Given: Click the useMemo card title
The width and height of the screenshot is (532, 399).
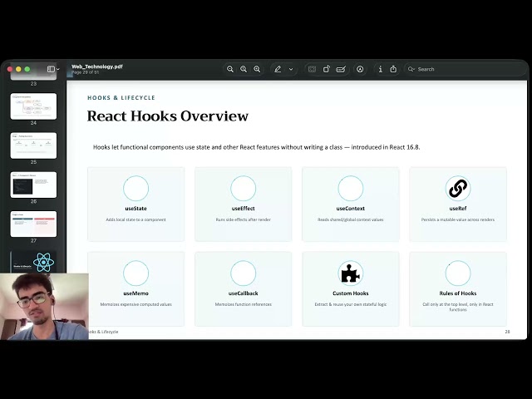Looking at the screenshot, I should (x=135, y=293).
